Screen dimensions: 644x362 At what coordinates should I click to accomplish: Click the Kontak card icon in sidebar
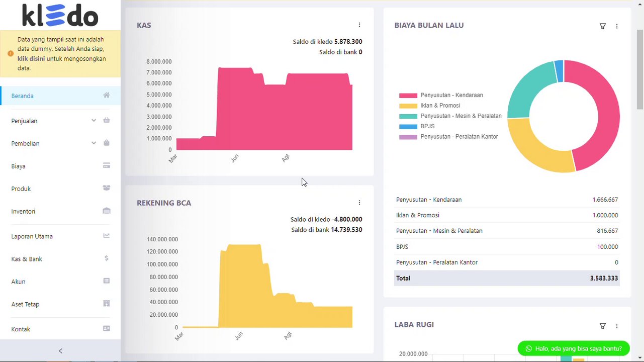pyautogui.click(x=107, y=329)
